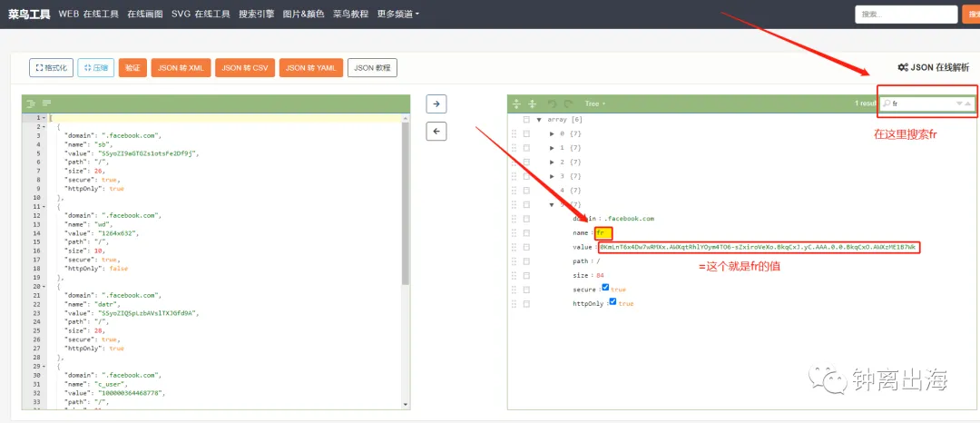Open the SVG 在线工具 menu item
980x423 pixels.
pyautogui.click(x=201, y=14)
